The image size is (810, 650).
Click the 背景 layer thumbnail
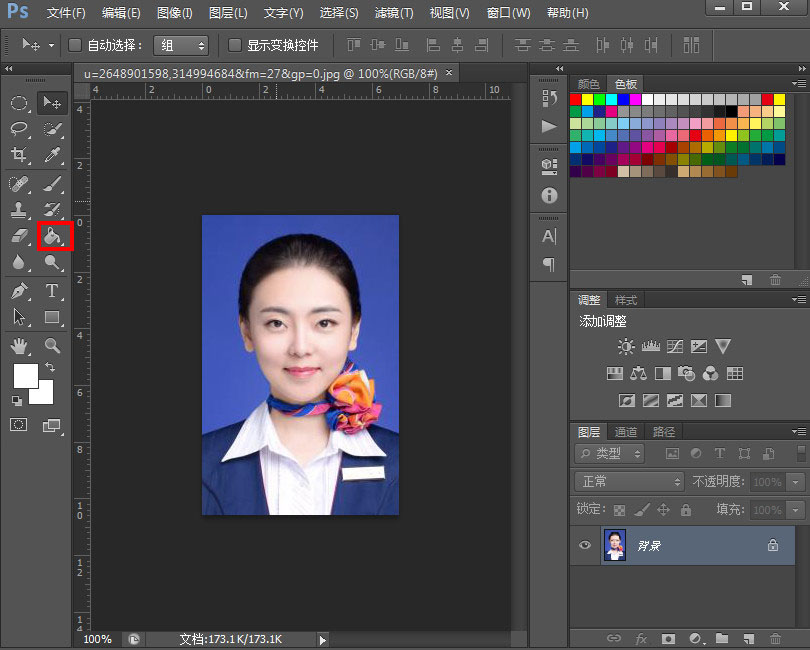click(615, 546)
